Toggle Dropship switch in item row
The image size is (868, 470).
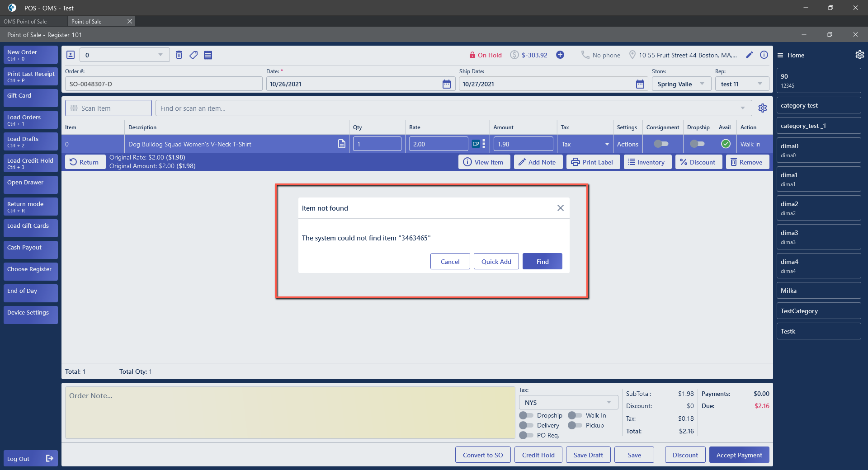(x=697, y=144)
